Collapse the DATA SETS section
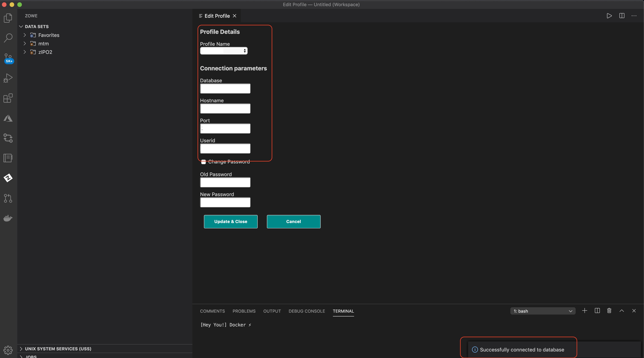Image resolution: width=644 pixels, height=358 pixels. click(21, 27)
